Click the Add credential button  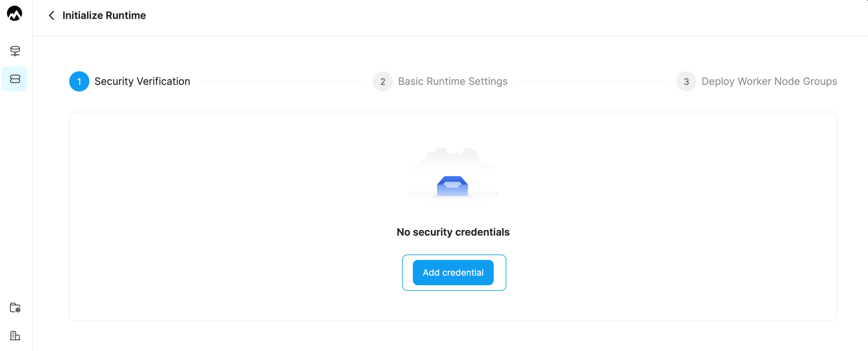(x=453, y=272)
